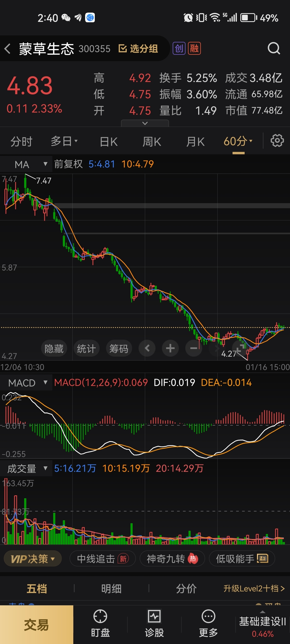Expand the 基础建设II sector panel
The width and height of the screenshot is (290, 644).
pyautogui.click(x=263, y=625)
